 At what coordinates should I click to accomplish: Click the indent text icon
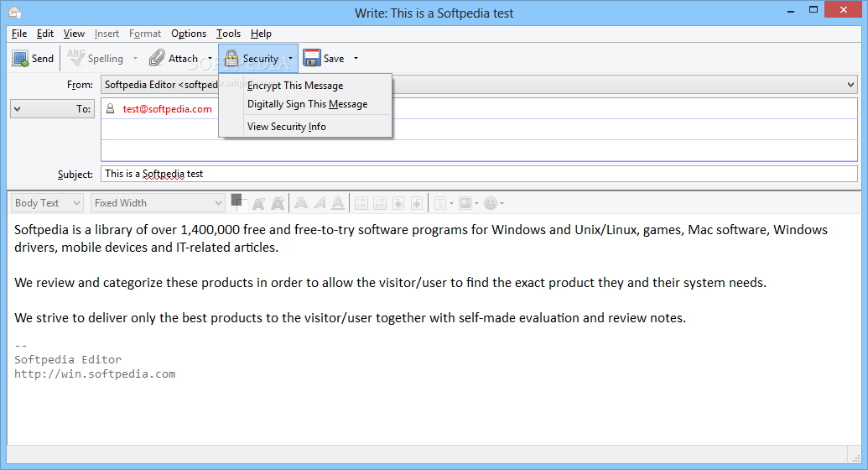tap(417, 203)
